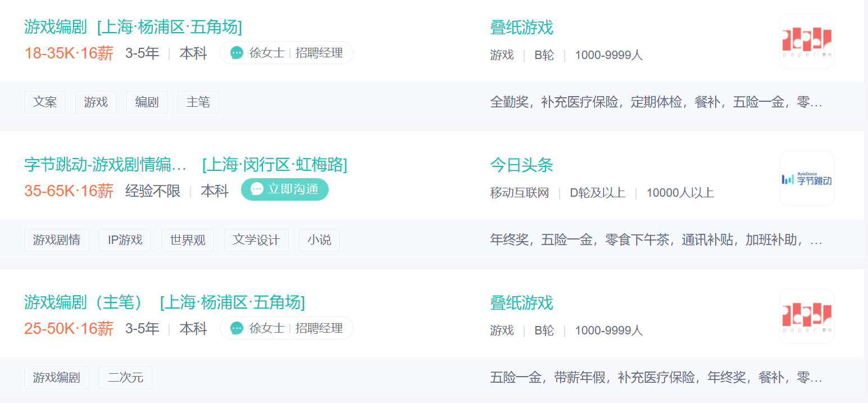This screenshot has height=403, width=868.
Task: Open the 今日头条 company link
Action: click(521, 165)
